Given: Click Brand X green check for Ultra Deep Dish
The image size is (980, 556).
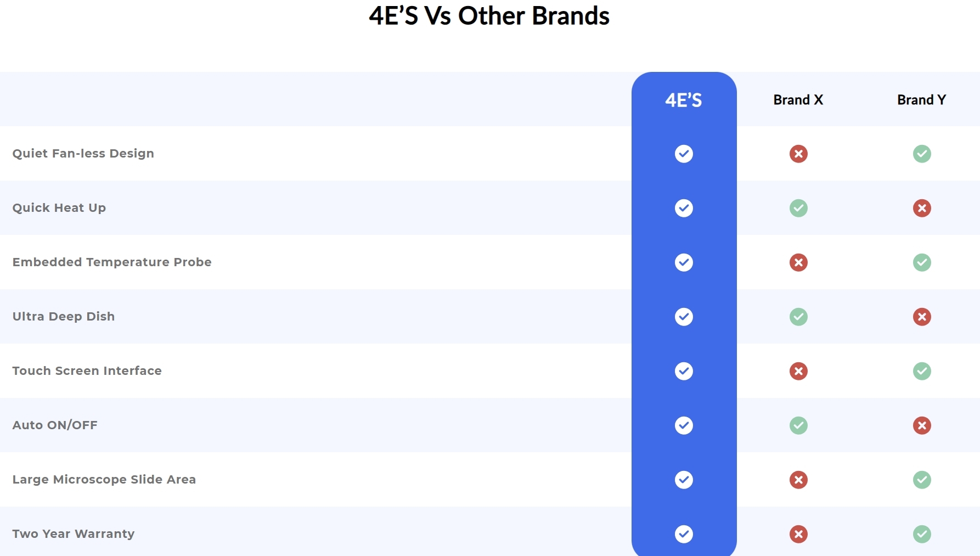Looking at the screenshot, I should (x=798, y=317).
